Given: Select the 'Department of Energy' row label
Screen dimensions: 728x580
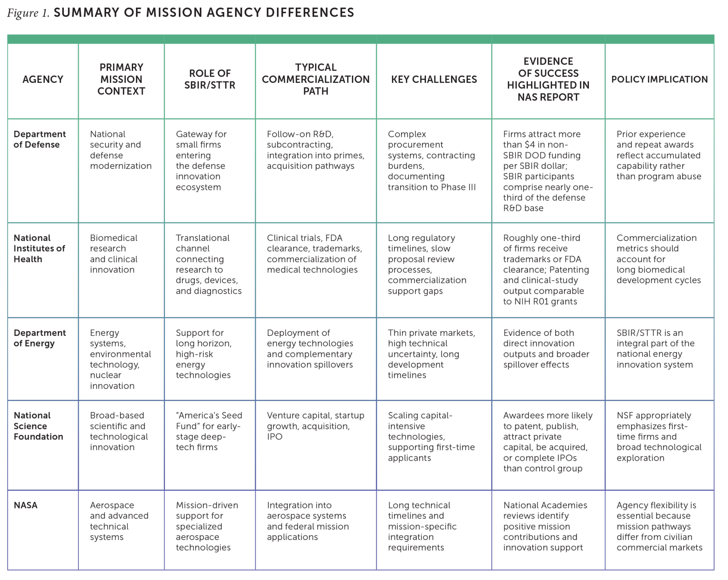Looking at the screenshot, I should click(x=40, y=338).
